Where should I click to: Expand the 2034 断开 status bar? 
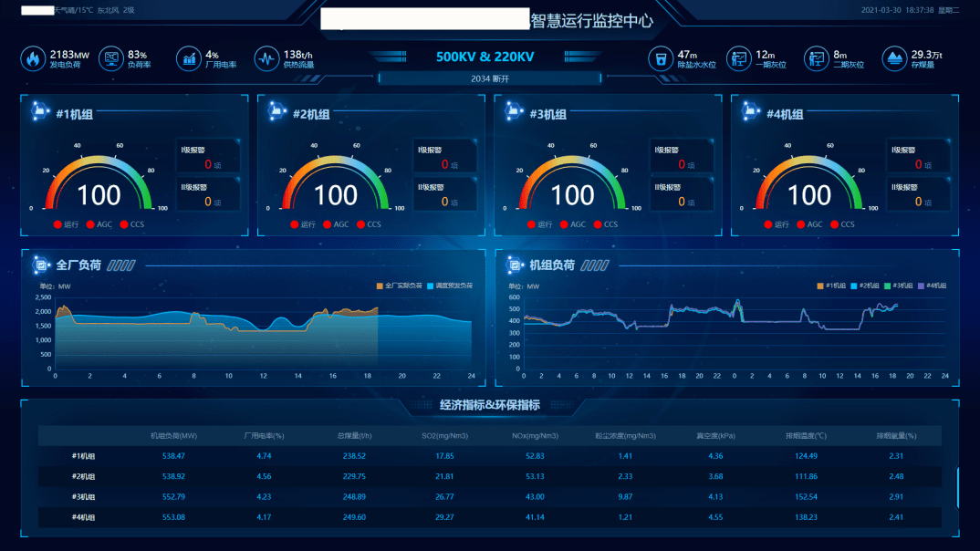click(489, 78)
